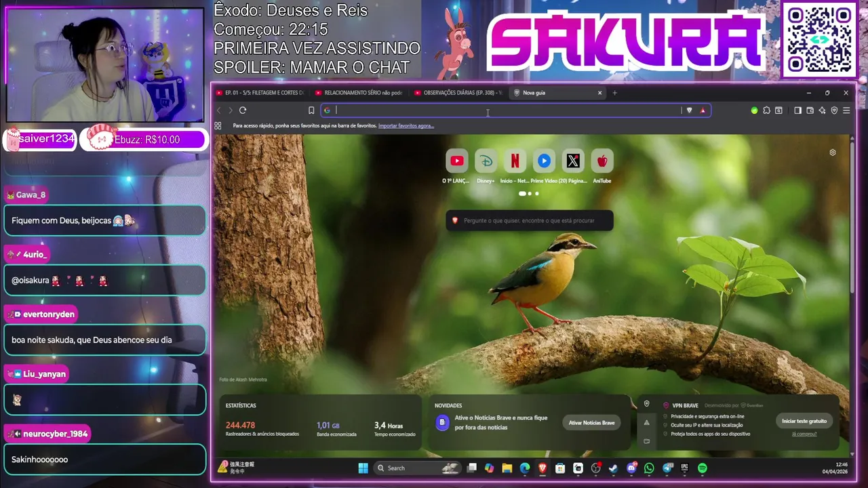Open the AniTube shortcut tile

pyautogui.click(x=602, y=161)
